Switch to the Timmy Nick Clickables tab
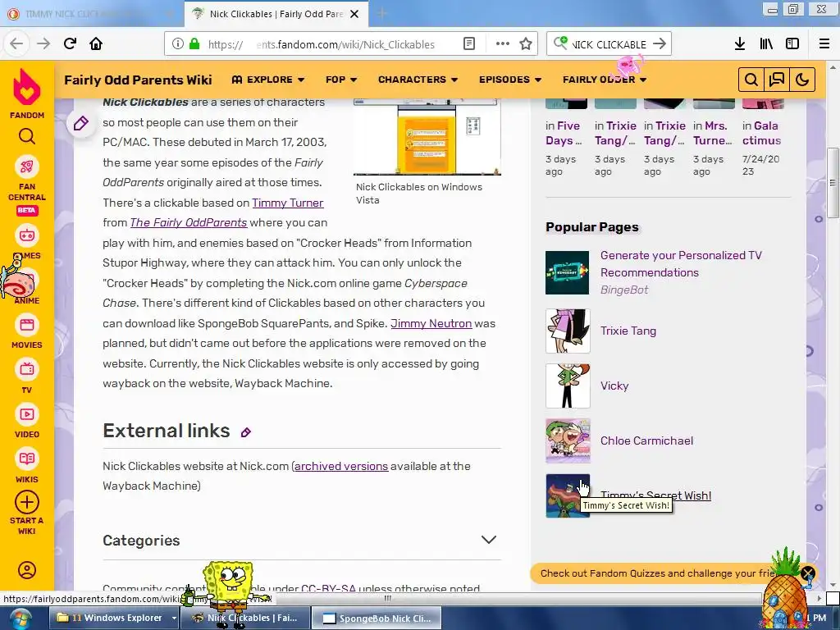 coord(90,14)
